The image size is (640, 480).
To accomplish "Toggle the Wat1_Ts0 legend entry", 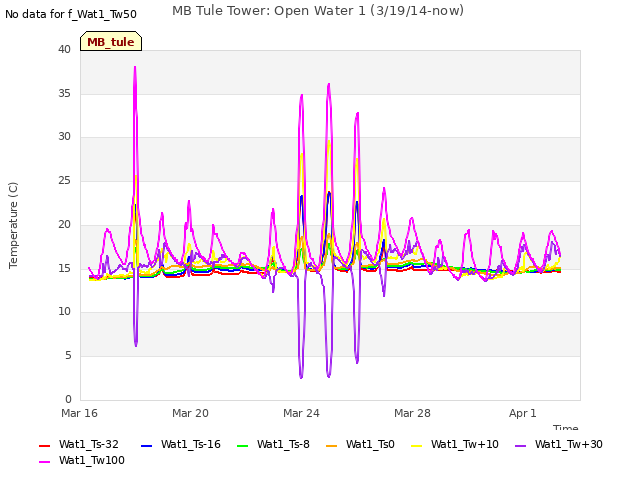I will coord(360,444).
